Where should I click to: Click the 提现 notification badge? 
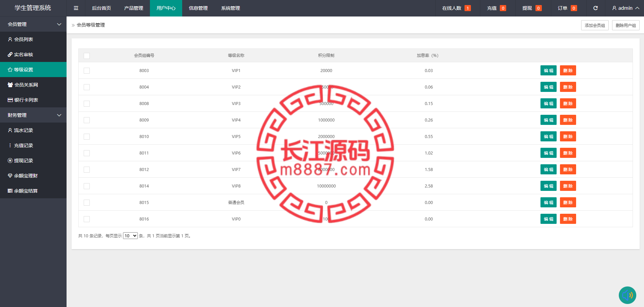[538, 8]
